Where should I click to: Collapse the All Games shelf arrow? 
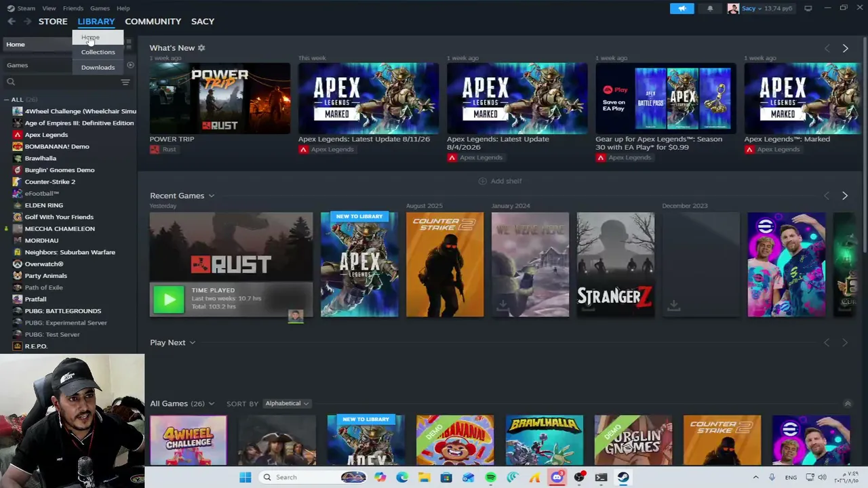(847, 404)
